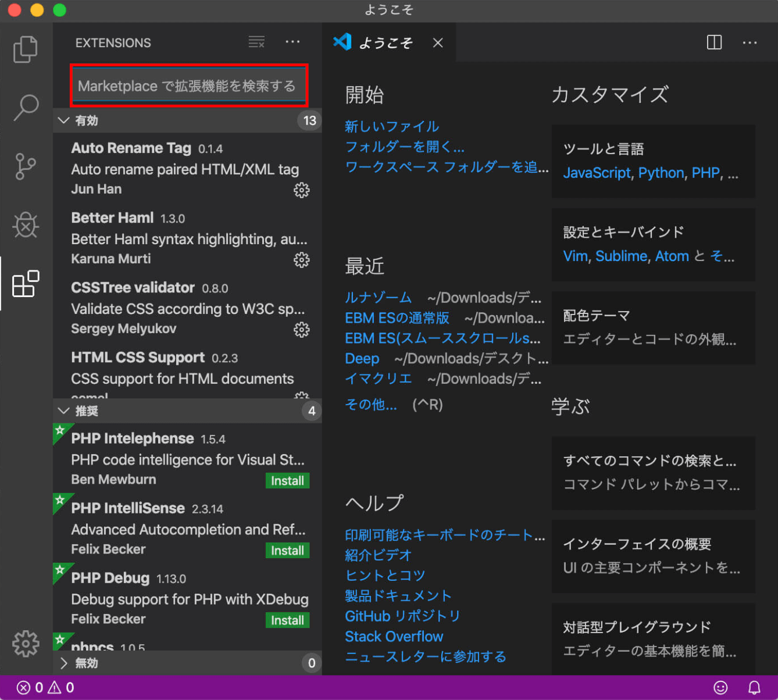Open 印刷可能なキーボードのチート link
The width and height of the screenshot is (778, 700).
coord(445,535)
